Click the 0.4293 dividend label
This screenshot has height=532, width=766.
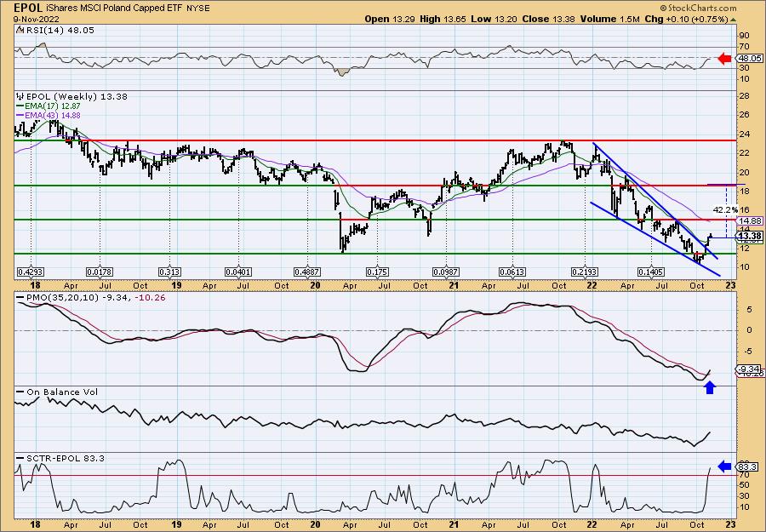(x=31, y=272)
